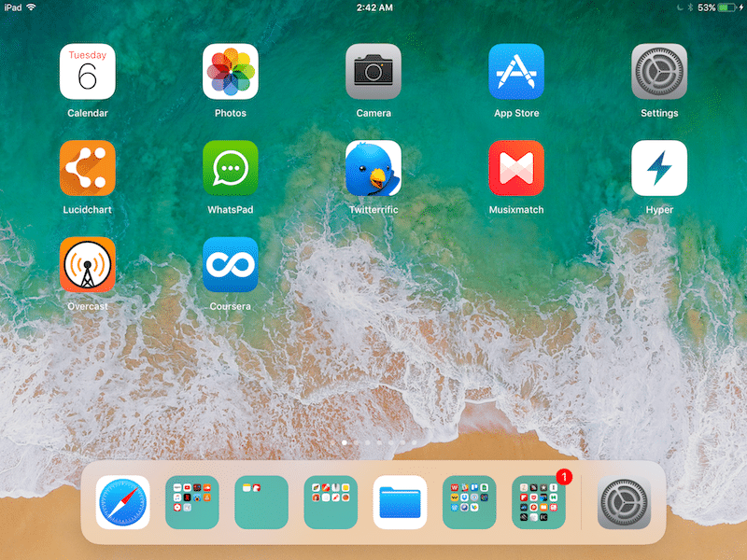747x560 pixels.
Task: Open the dock folder with notification badge
Action: pos(539,503)
